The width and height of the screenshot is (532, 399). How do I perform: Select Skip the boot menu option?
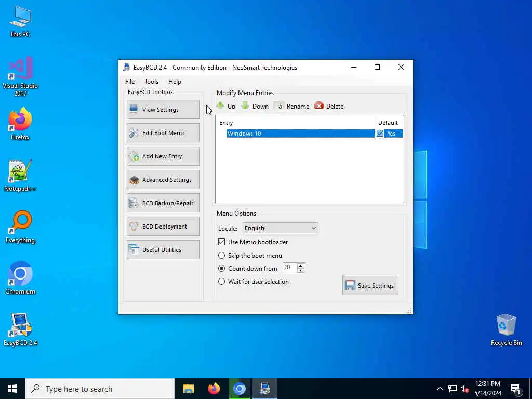[x=221, y=255]
